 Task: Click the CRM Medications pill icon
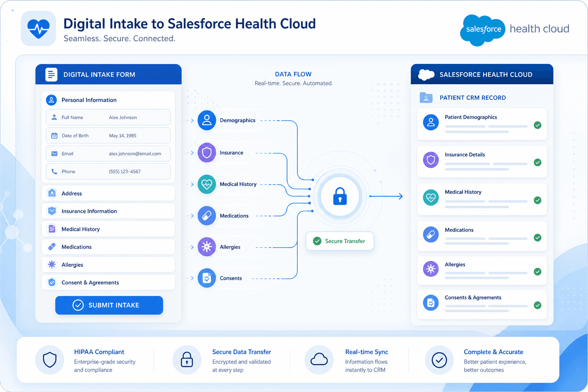431,234
